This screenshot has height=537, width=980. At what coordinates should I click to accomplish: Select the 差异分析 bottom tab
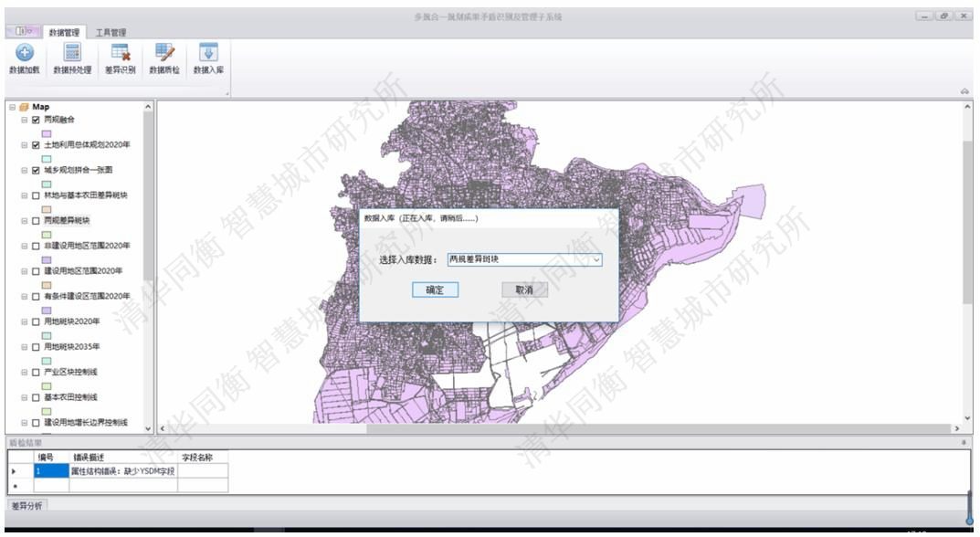26,505
